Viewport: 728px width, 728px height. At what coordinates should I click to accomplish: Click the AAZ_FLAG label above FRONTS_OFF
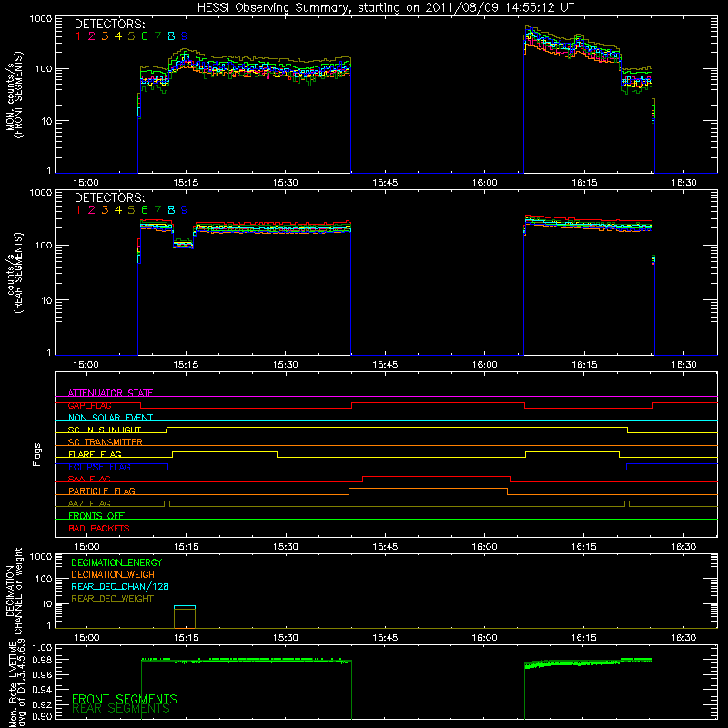(x=89, y=503)
